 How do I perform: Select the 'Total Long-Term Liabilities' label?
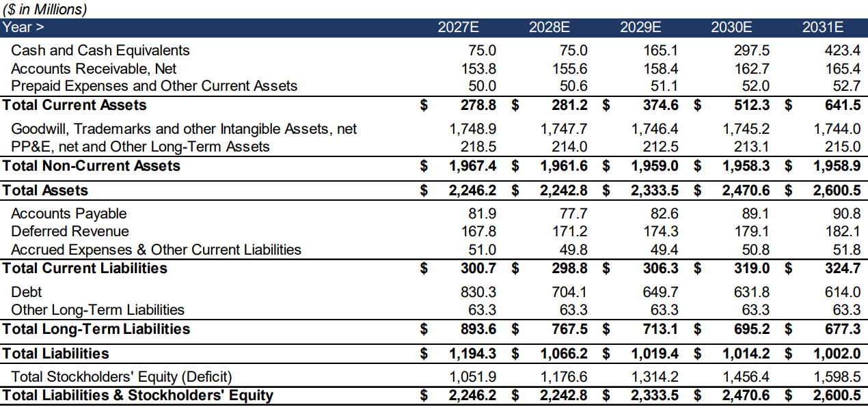pos(96,329)
